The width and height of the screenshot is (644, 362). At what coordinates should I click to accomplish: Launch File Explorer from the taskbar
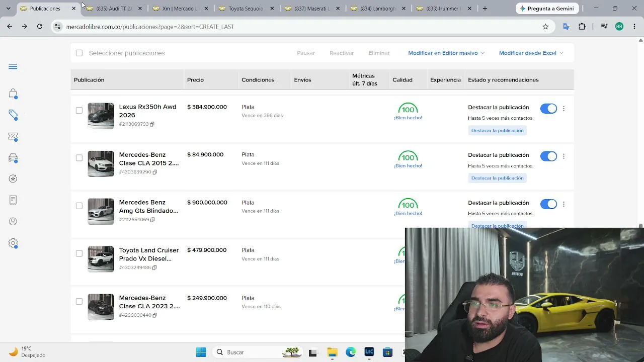click(x=332, y=352)
